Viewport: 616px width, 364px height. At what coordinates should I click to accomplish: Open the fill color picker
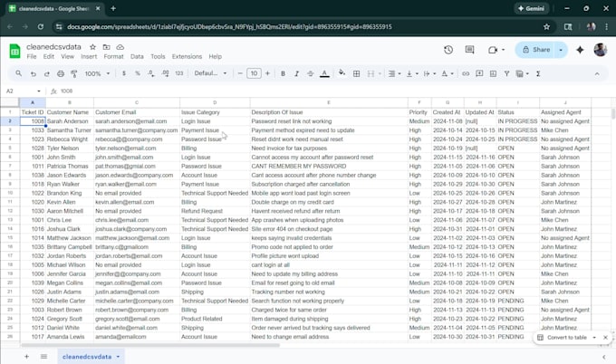point(342,72)
